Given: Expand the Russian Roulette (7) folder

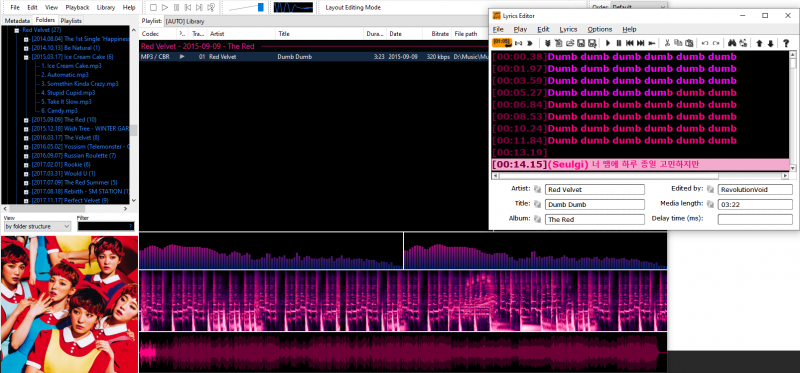Looking at the screenshot, I should (x=26, y=156).
